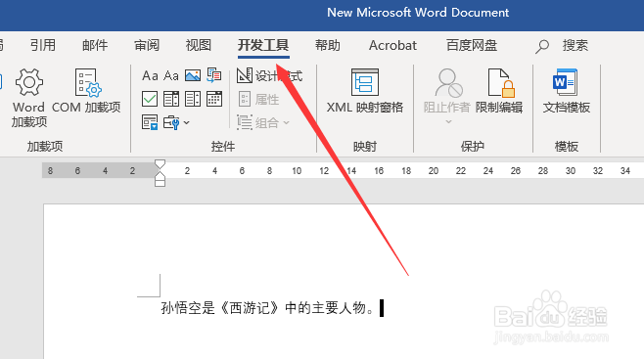Screen dimensions: 644x359
Task: Open the 百度网盘 tab
Action: (x=472, y=45)
